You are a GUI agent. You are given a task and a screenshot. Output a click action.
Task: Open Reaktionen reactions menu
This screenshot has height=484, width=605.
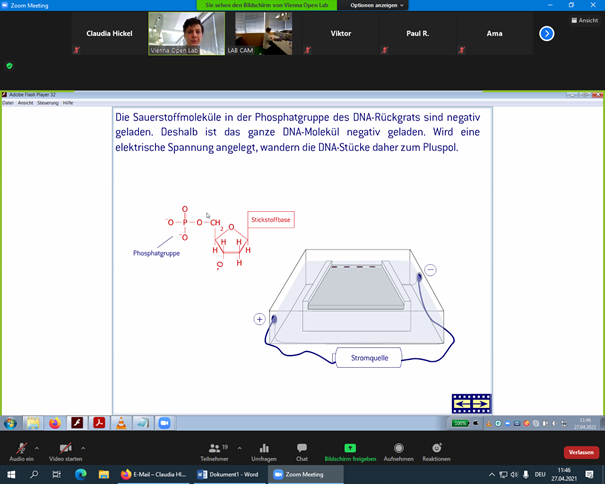click(436, 450)
